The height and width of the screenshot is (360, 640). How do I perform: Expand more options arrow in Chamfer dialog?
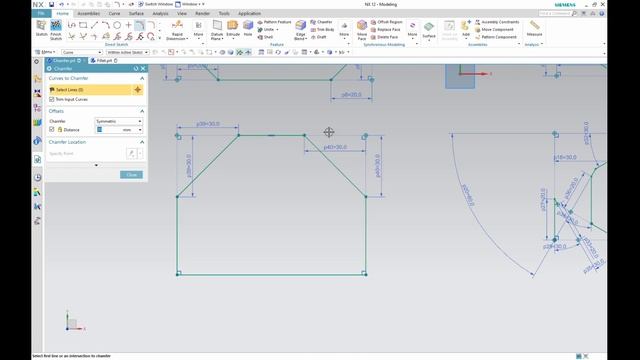[x=96, y=165]
